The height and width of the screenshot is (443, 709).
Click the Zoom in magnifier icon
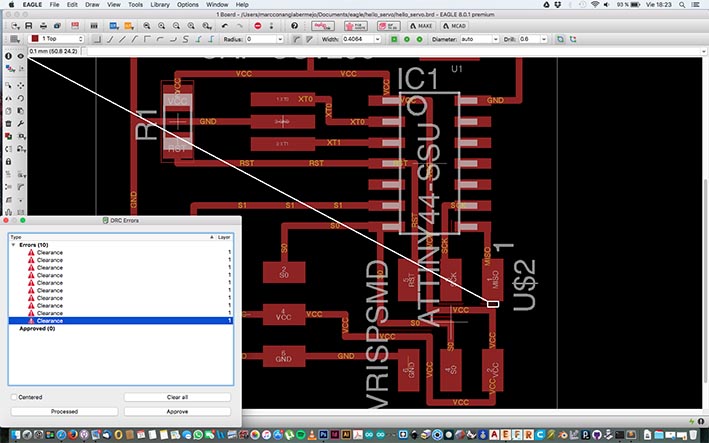tap(161, 26)
